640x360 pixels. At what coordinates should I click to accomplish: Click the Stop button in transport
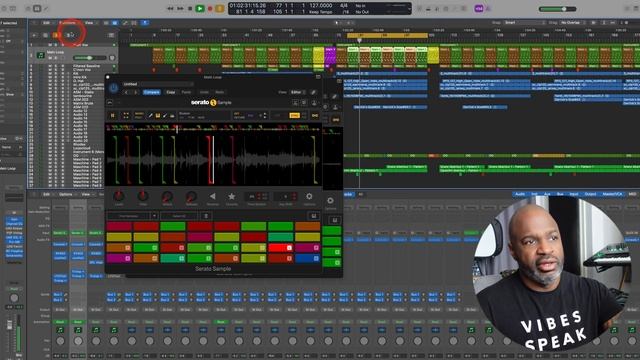tap(190, 8)
